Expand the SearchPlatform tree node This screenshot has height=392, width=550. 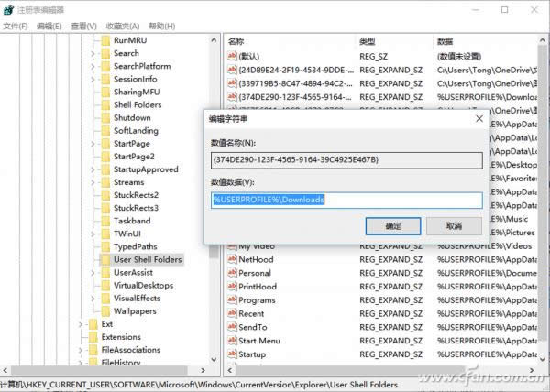click(x=93, y=66)
